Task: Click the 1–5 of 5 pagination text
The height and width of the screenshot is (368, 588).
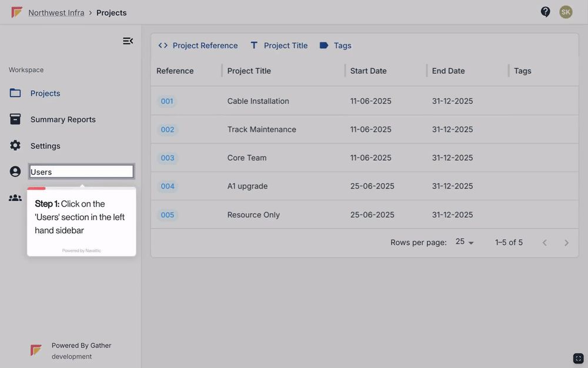Action: click(x=509, y=243)
